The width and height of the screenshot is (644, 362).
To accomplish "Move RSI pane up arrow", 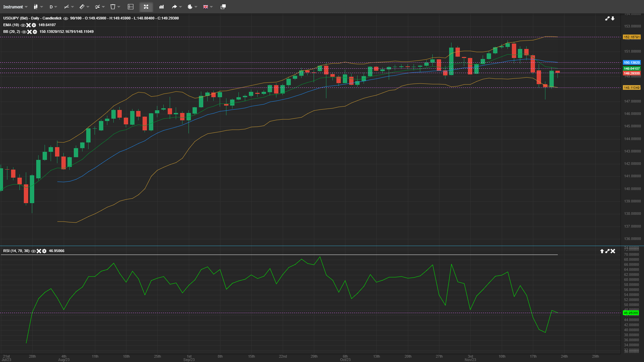I will click(x=602, y=251).
